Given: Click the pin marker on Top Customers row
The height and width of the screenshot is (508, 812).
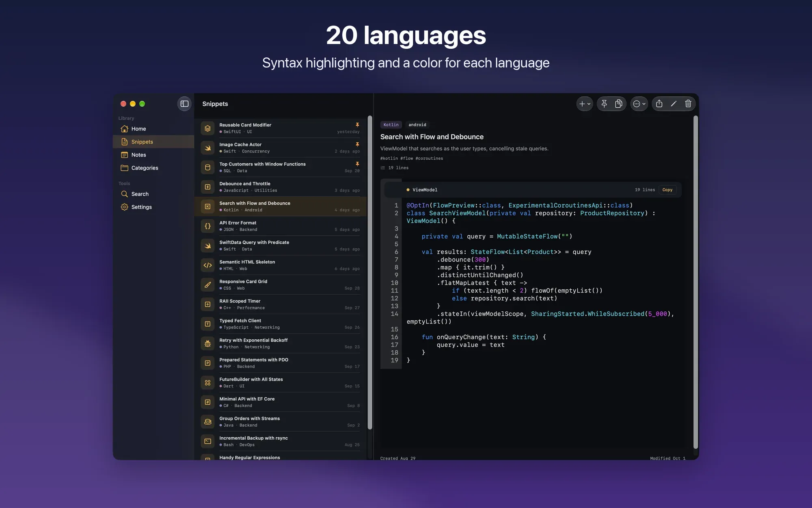Looking at the screenshot, I should click(x=357, y=164).
